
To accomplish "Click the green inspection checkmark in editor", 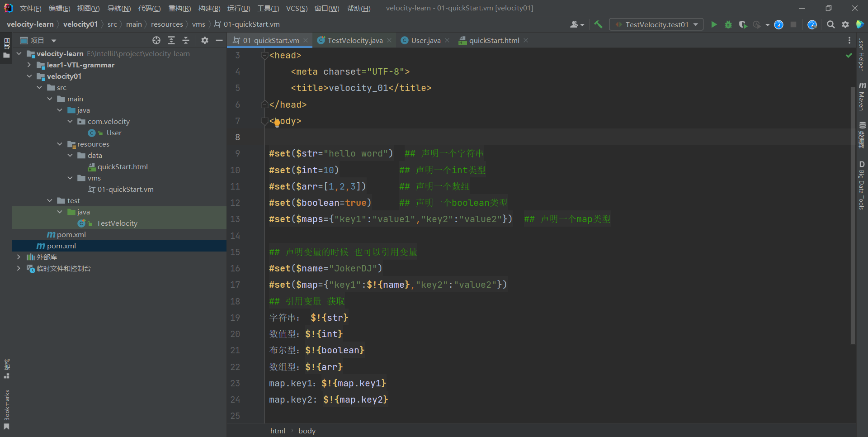I will [849, 55].
